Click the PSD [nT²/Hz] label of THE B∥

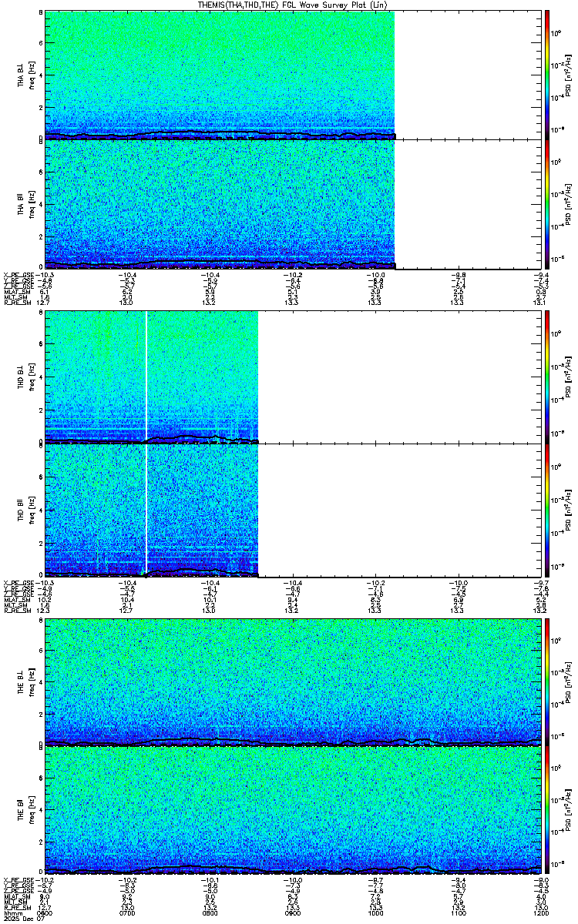tap(570, 810)
